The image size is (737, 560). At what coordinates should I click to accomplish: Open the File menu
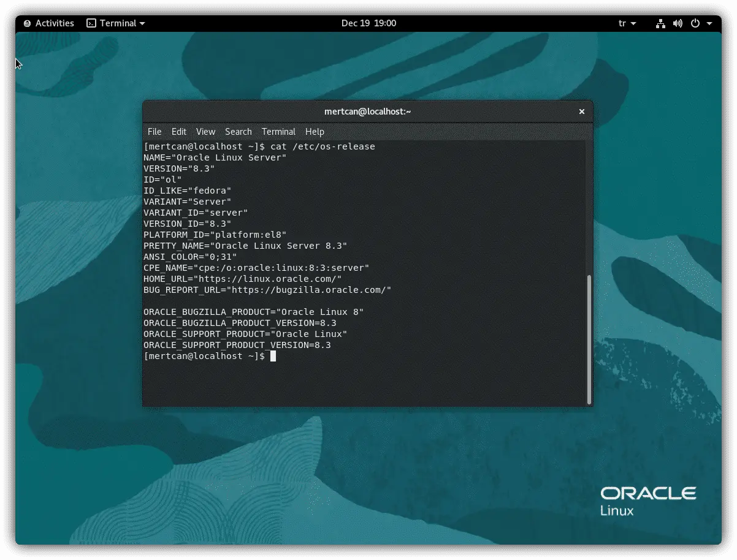155,132
